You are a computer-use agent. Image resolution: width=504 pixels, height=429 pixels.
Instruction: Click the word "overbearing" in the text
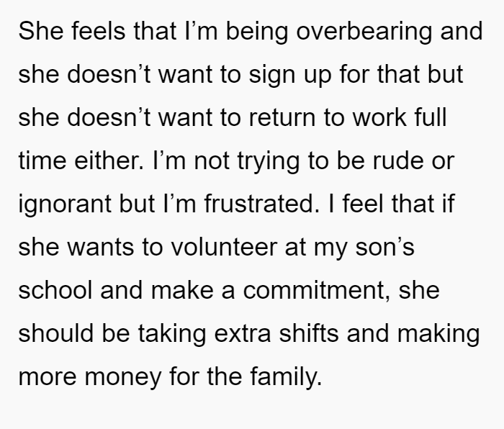click(364, 32)
